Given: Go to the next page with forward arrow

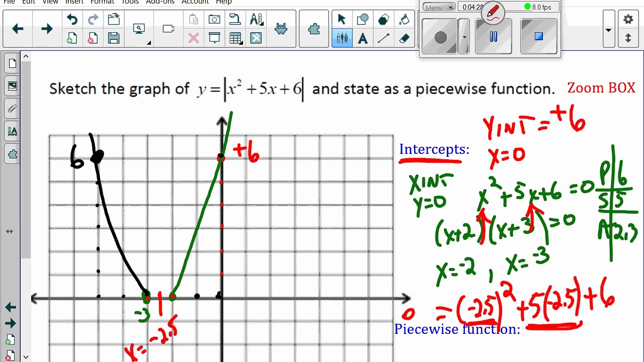Looking at the screenshot, I should pos(47,29).
